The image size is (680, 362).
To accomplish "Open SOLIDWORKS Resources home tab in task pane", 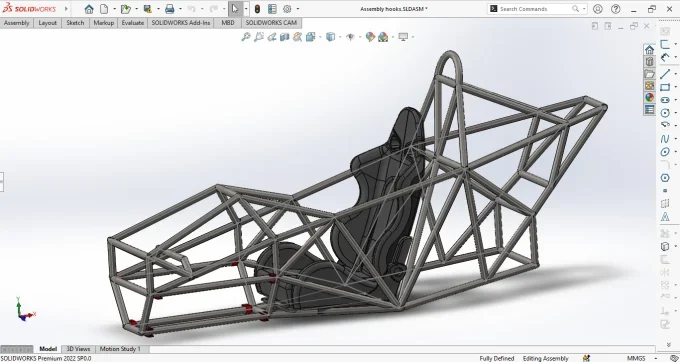I will 649,49.
